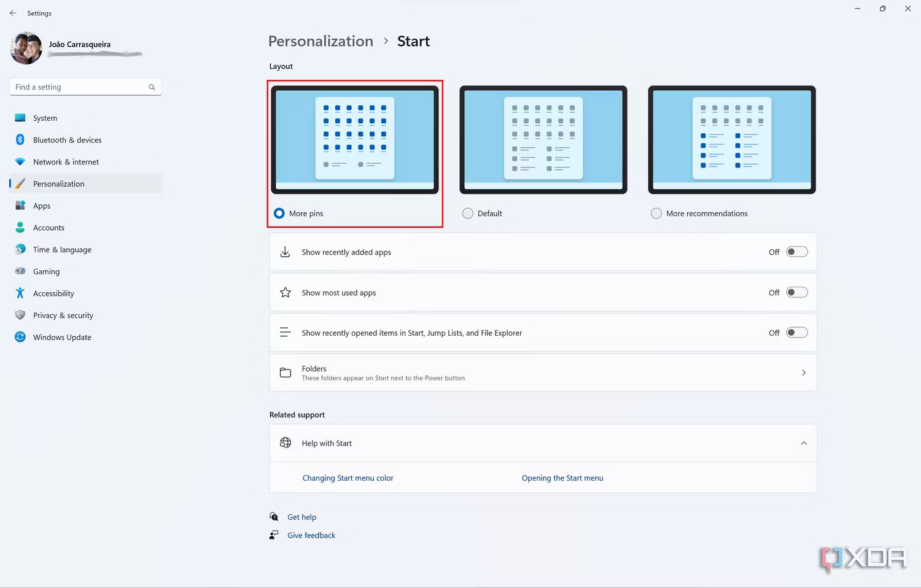921x588 pixels.
Task: Click the Get help link
Action: tap(302, 517)
